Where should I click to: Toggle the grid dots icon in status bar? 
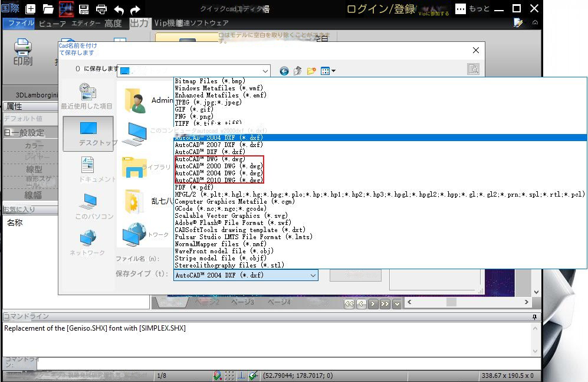(x=229, y=376)
